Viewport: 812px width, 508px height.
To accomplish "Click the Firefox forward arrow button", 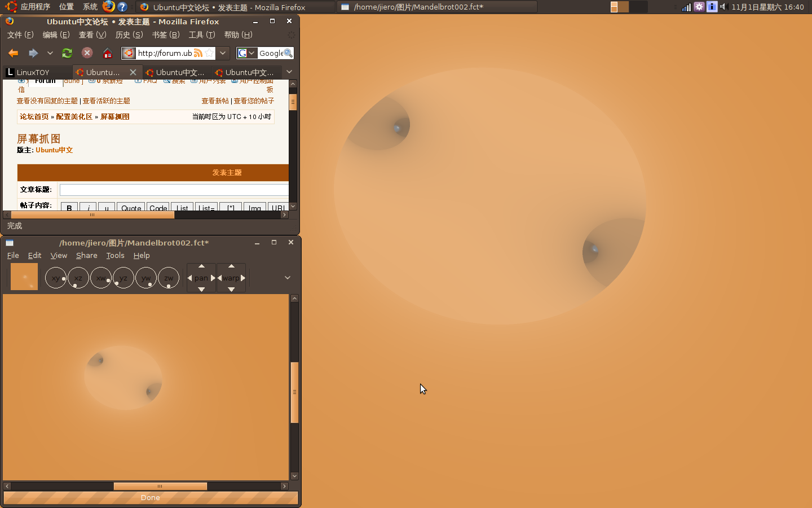I will (x=33, y=53).
